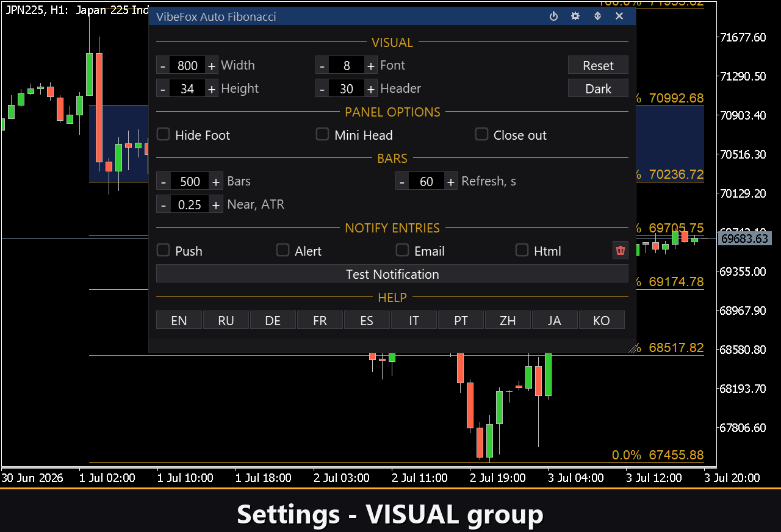Image resolution: width=781 pixels, height=532 pixels.
Task: Decrease Font size with the minus button
Action: (x=322, y=65)
